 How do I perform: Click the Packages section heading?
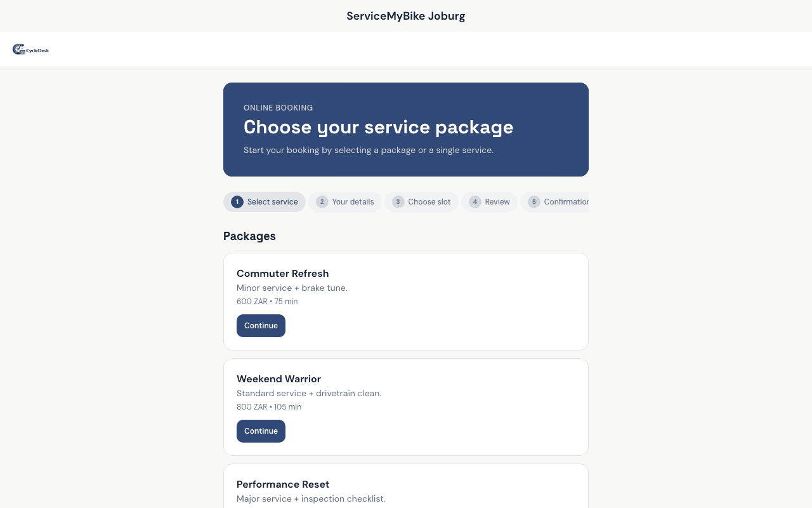click(x=249, y=236)
